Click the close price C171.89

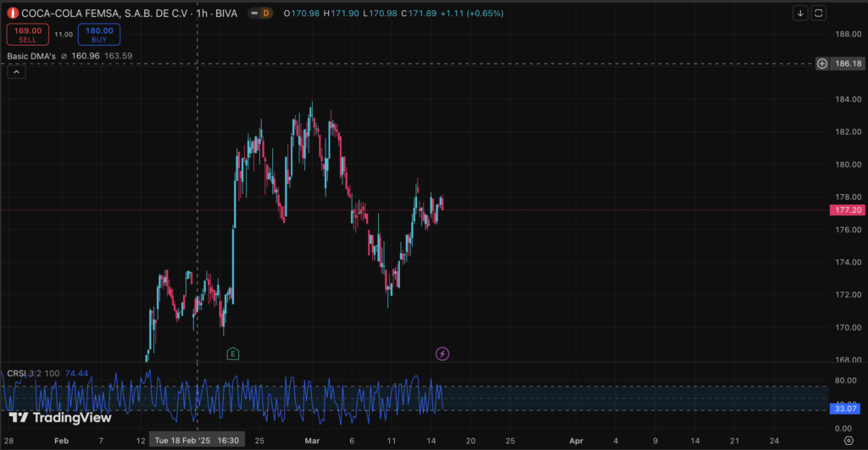click(419, 14)
